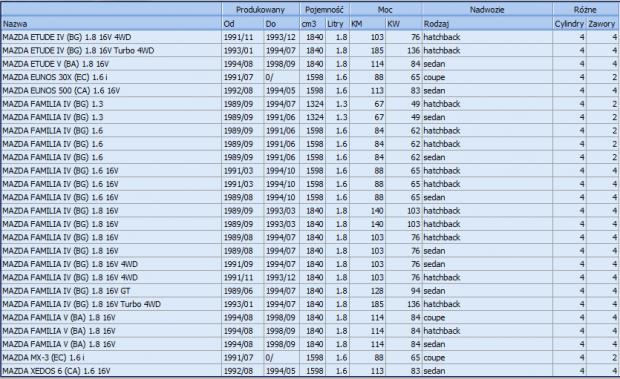The image size is (620, 379).
Task: Click the Od column header
Action: click(x=243, y=24)
